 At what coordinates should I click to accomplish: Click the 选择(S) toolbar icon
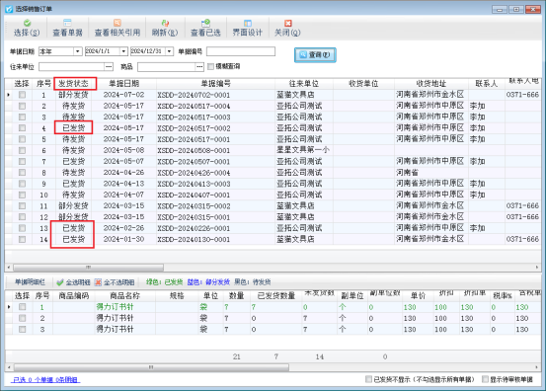27,24
